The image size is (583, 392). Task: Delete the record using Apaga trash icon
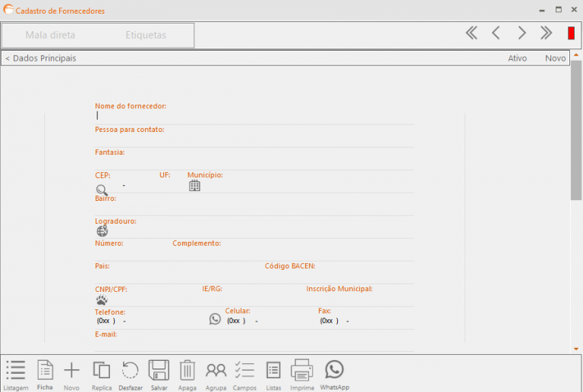pyautogui.click(x=188, y=371)
